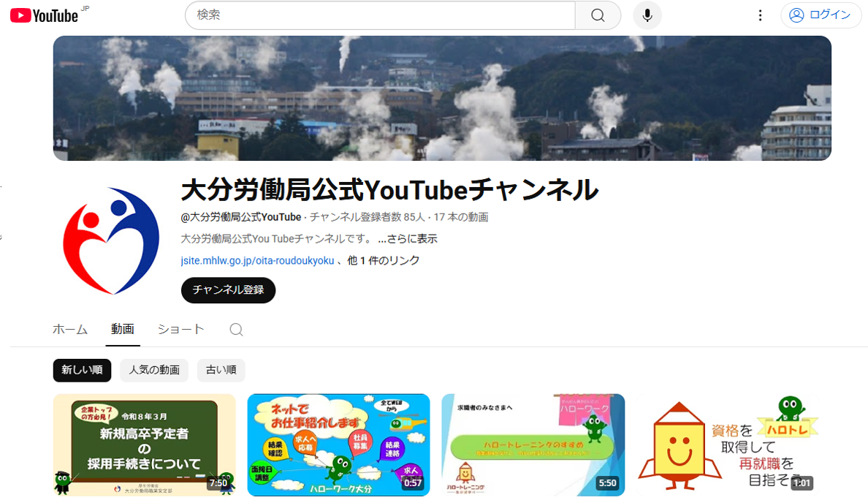Click the ログイン sign-in button
Screen dimensions: 868x500
[x=821, y=15]
